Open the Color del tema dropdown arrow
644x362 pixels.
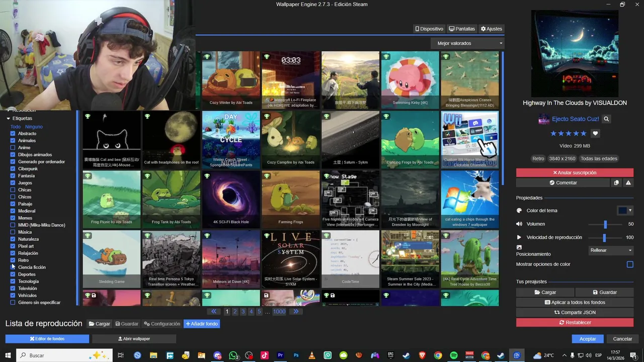(630, 211)
